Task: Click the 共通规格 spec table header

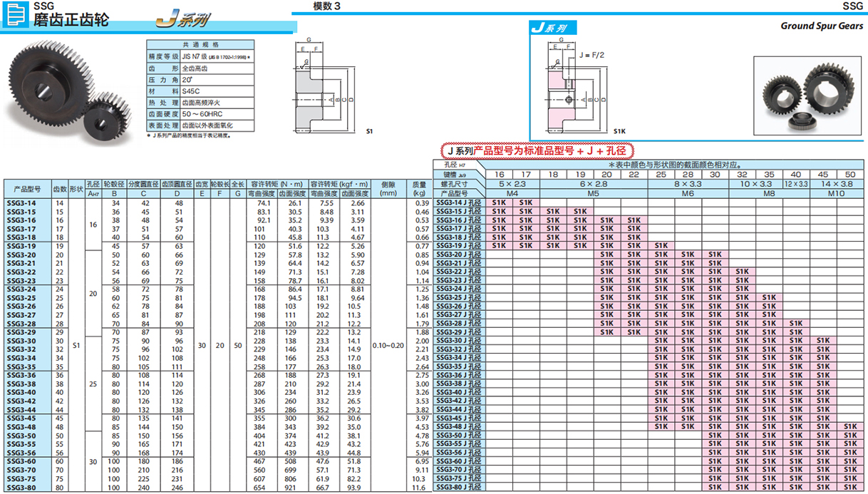Action: 190,43
